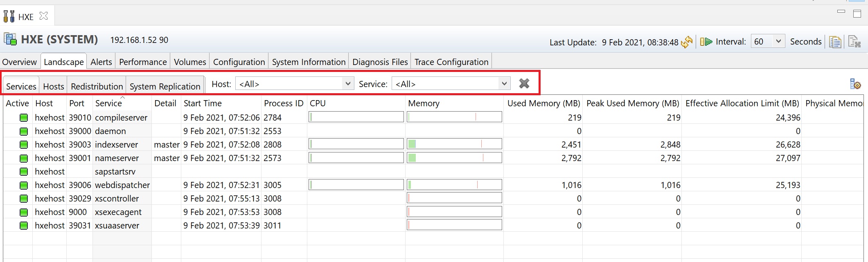Image resolution: width=868 pixels, height=262 pixels.
Task: Click the grayed document-with-X icon at far right
Action: [x=854, y=42]
